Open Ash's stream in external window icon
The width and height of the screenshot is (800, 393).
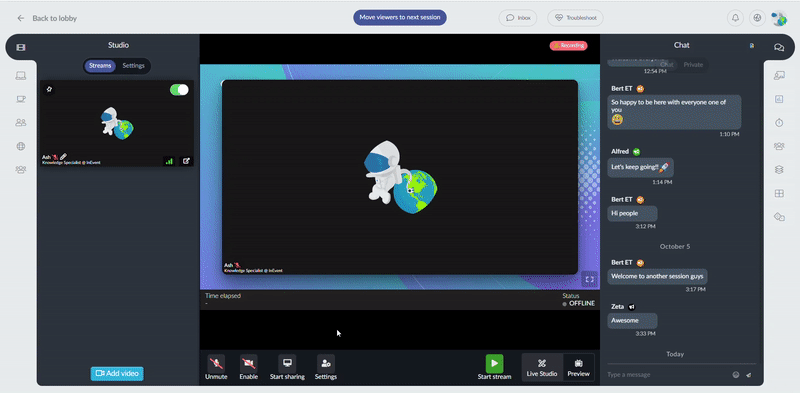(x=186, y=161)
